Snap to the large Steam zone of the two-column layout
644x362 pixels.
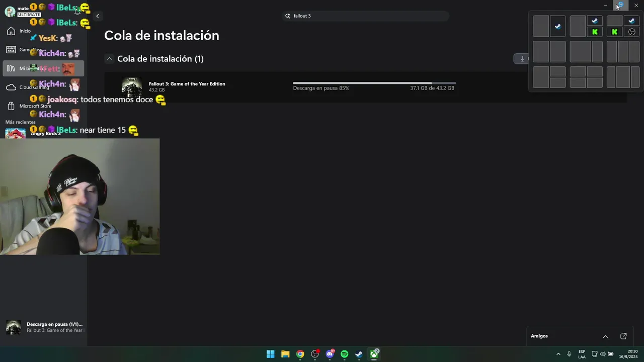(557, 26)
